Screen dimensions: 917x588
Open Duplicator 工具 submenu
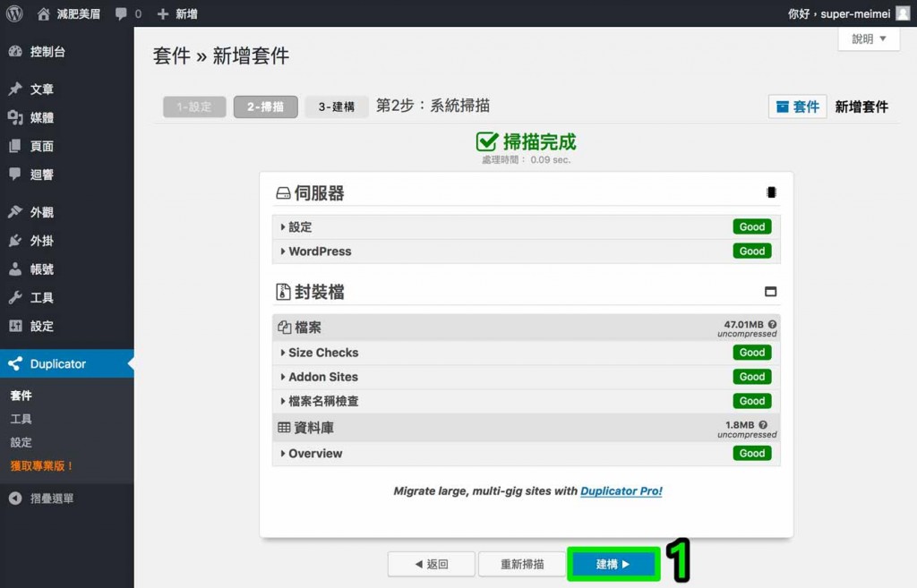tap(21, 419)
